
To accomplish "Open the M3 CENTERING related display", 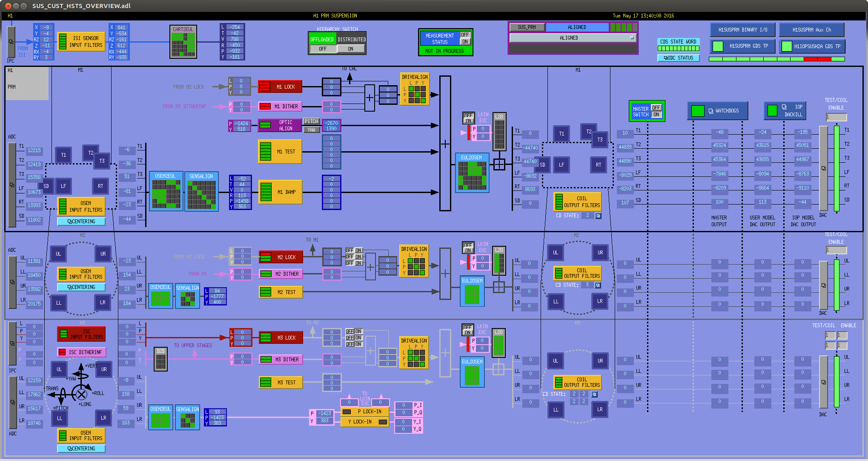I will click(x=81, y=449).
